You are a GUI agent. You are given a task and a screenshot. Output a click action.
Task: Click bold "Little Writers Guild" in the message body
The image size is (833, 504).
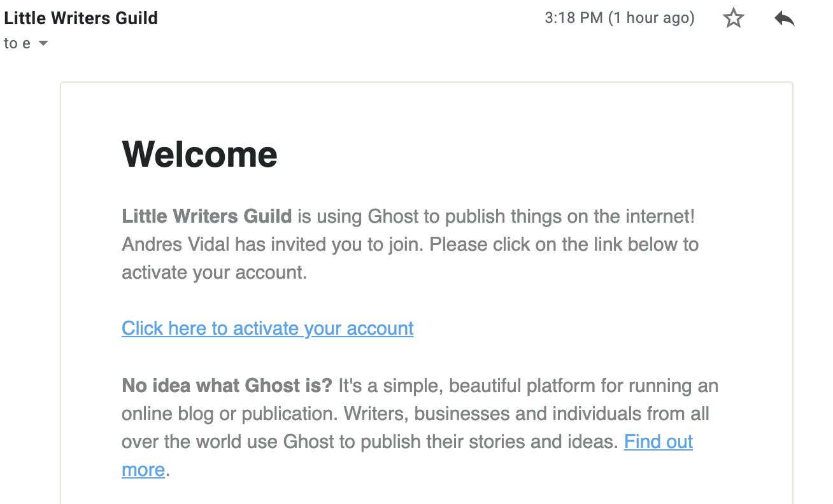pos(206,216)
